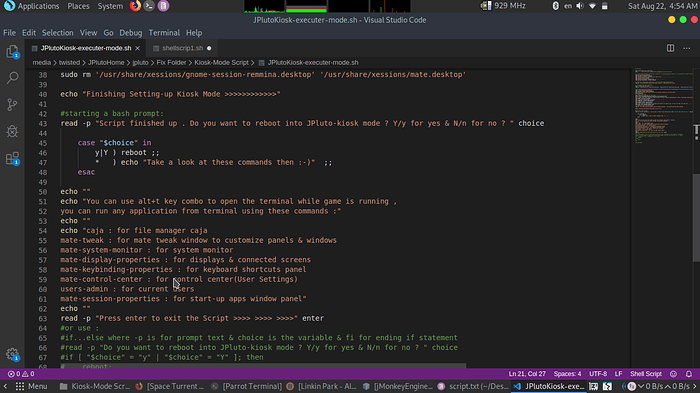Viewport: 700px width, 393px height.
Task: Close the JPlutoKiosk-executer-mode.sh tab
Action: click(138, 48)
